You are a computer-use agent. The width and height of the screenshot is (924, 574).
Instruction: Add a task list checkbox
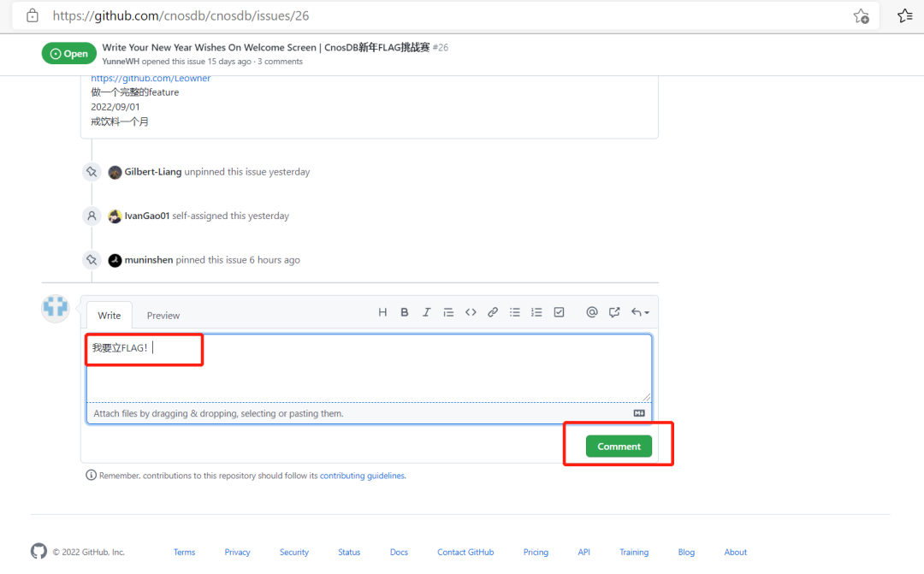(x=559, y=312)
